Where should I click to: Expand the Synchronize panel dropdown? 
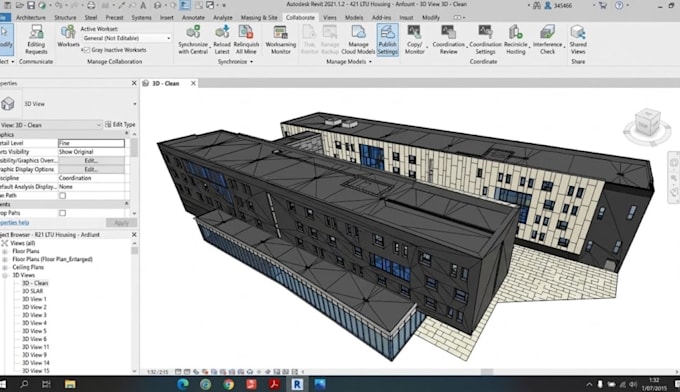pyautogui.click(x=251, y=62)
